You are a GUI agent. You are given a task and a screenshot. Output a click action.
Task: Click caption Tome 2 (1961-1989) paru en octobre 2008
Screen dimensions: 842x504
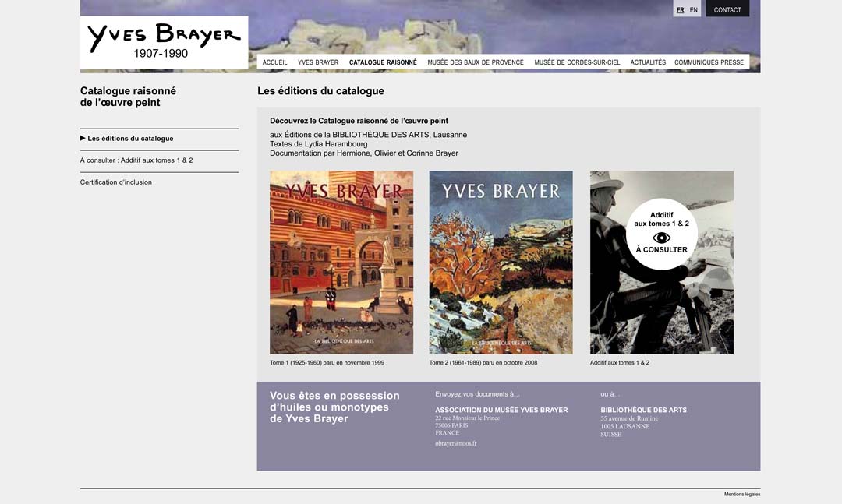[483, 363]
